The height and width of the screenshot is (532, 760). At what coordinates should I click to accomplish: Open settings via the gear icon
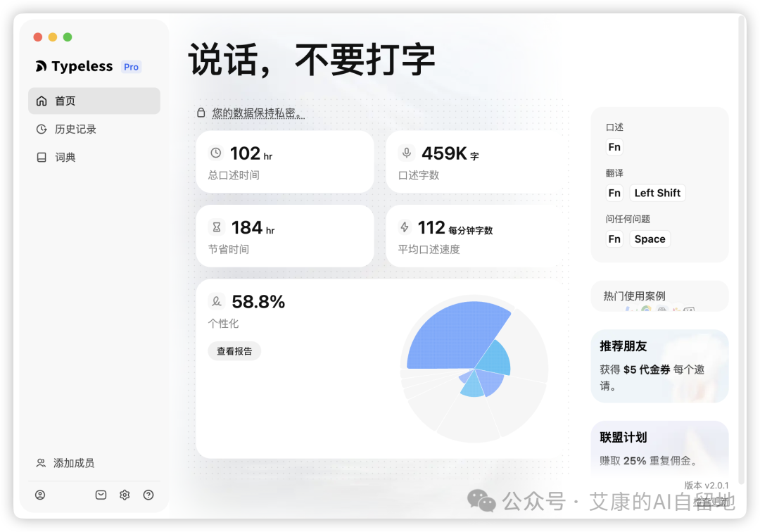(x=125, y=495)
